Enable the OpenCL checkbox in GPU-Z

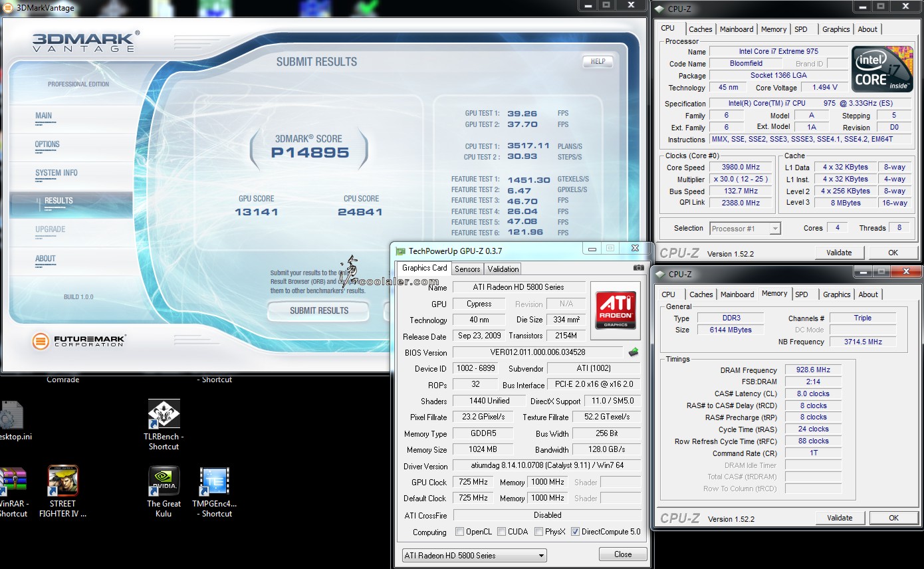click(459, 532)
